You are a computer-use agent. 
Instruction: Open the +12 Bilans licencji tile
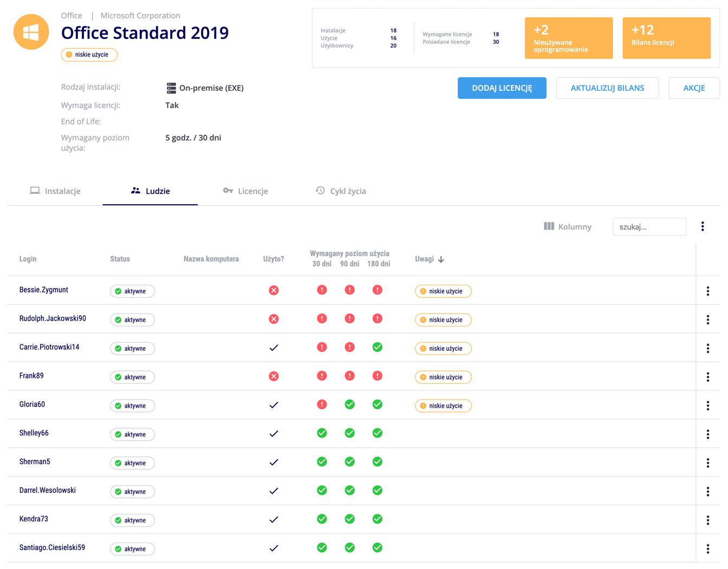pos(666,38)
